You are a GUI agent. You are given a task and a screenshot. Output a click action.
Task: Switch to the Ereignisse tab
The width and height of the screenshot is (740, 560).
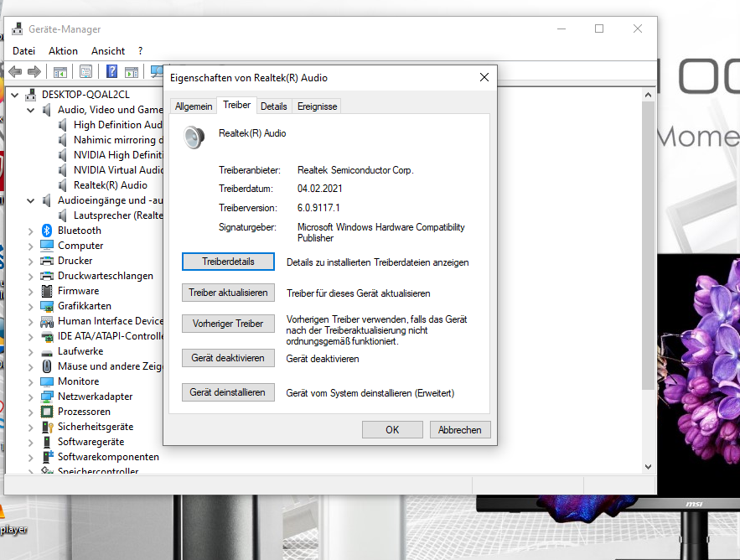click(x=317, y=106)
